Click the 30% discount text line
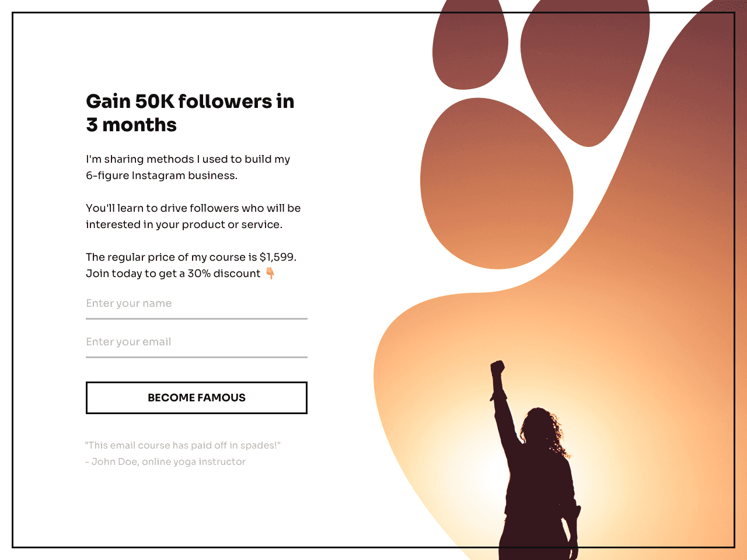Image resolution: width=747 pixels, height=560 pixels. click(x=173, y=274)
